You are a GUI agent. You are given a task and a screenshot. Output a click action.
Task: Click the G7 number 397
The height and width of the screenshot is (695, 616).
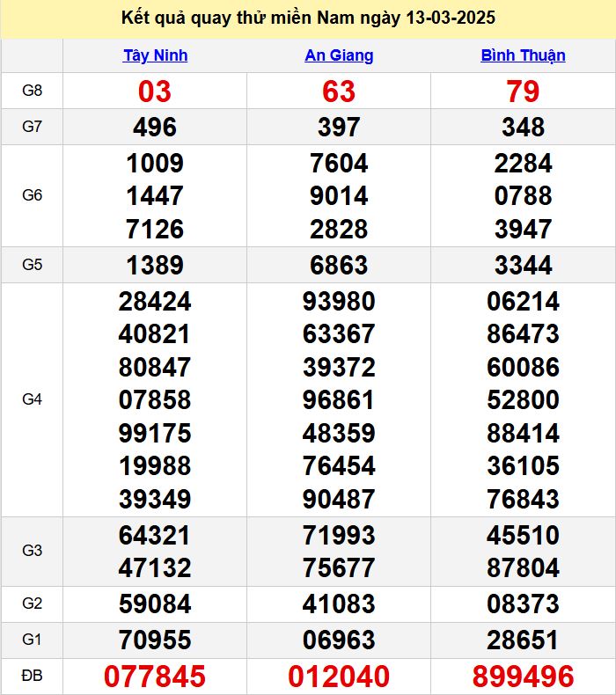(x=339, y=128)
